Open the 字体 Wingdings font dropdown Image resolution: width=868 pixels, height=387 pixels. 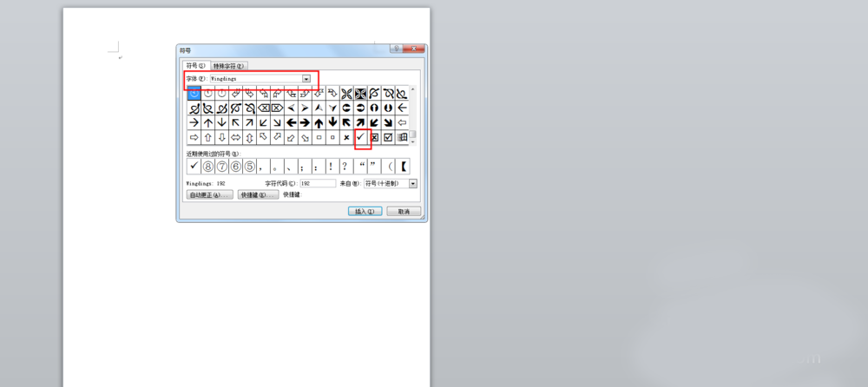[306, 79]
